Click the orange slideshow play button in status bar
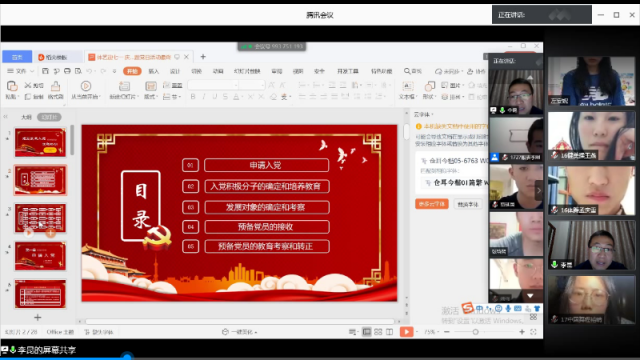The width and height of the screenshot is (640, 360). (x=406, y=332)
